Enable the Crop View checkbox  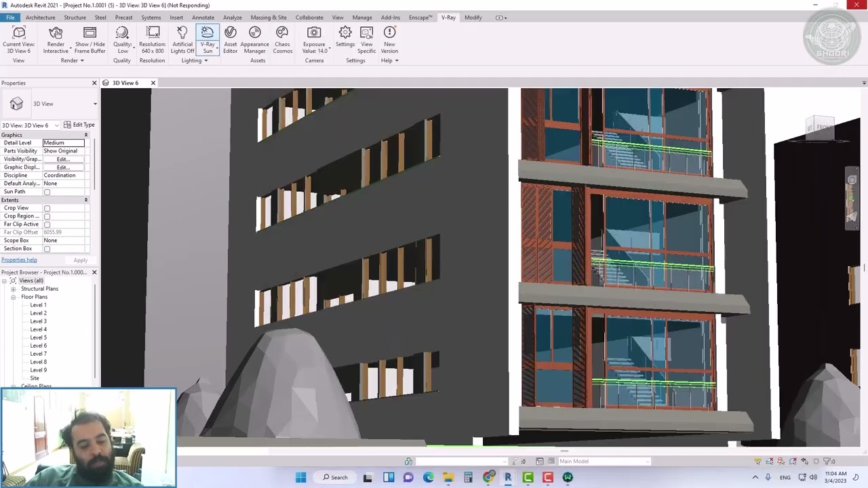click(47, 208)
